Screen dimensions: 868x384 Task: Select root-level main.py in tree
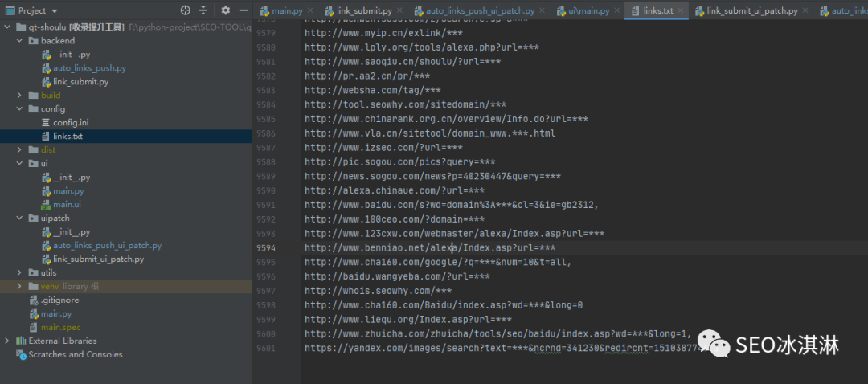coord(56,314)
